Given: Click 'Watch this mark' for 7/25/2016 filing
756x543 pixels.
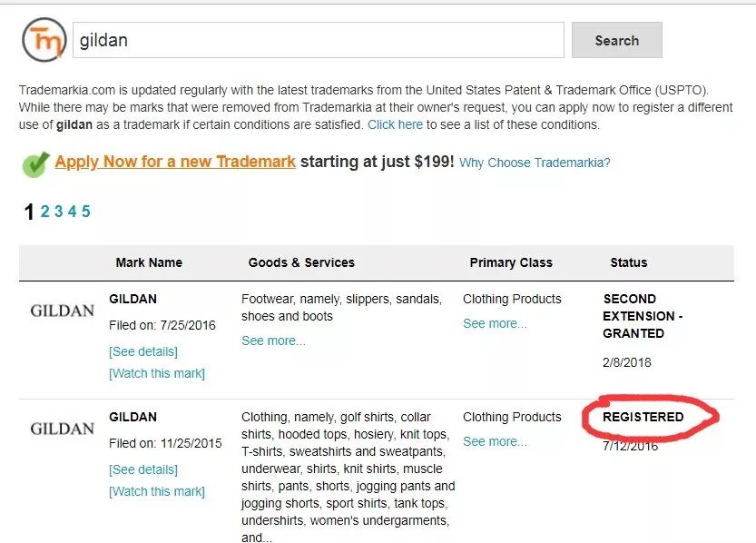Looking at the screenshot, I should click(157, 373).
